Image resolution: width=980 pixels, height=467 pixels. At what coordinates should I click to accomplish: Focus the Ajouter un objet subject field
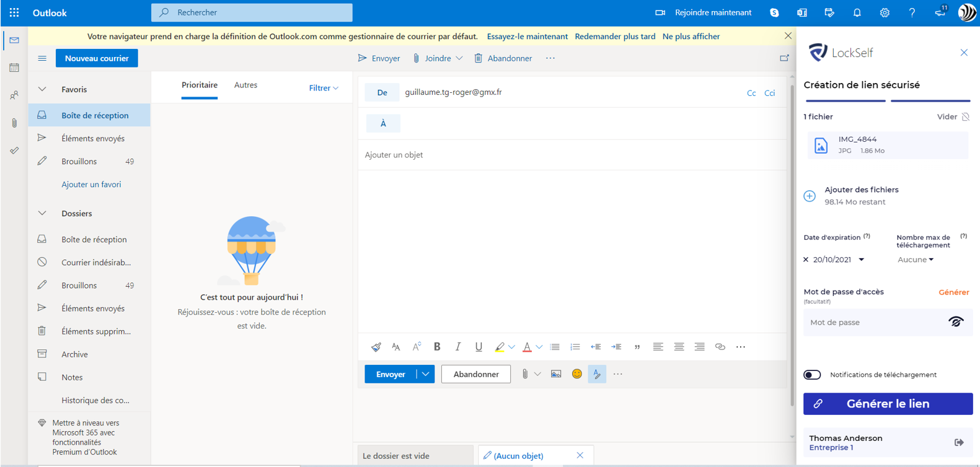572,155
